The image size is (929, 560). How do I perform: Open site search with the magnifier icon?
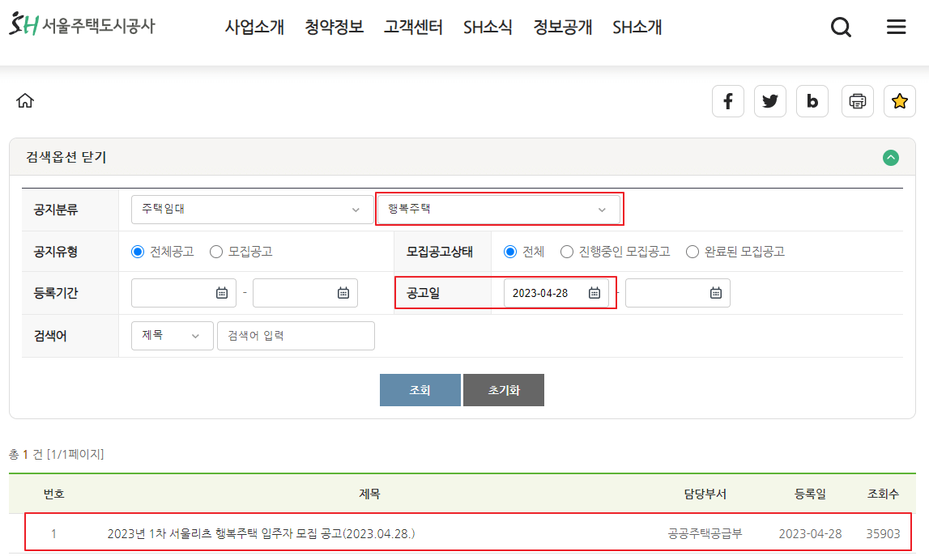841,27
